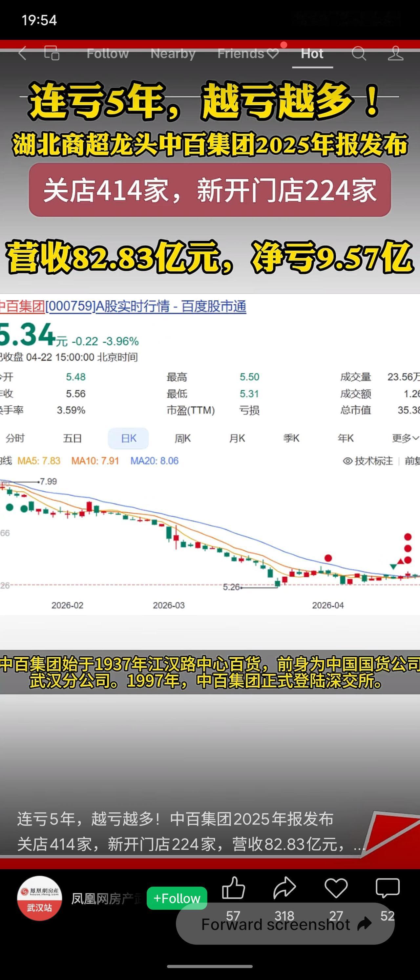Viewport: 420px width, 980px height.
Task: Tap the chart date label 2026-02
Action: pyautogui.click(x=67, y=605)
